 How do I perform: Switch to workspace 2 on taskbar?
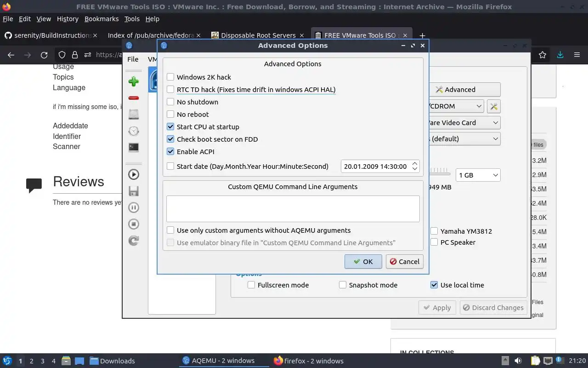point(31,361)
